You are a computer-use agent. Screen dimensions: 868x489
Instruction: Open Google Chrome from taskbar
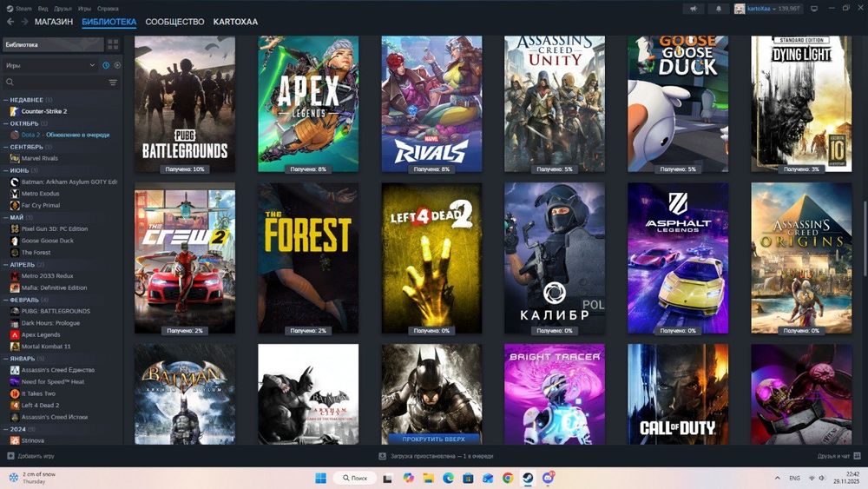pyautogui.click(x=508, y=478)
